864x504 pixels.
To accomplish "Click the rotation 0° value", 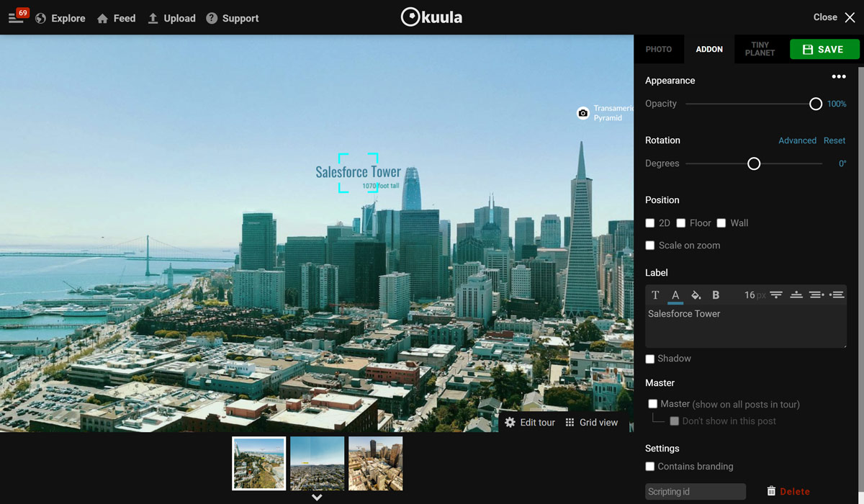I will click(842, 163).
